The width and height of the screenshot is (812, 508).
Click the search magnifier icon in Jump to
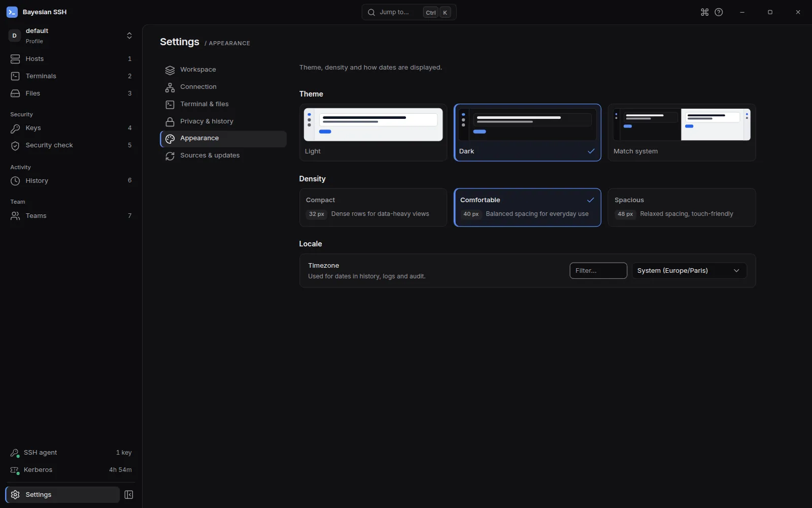(371, 12)
